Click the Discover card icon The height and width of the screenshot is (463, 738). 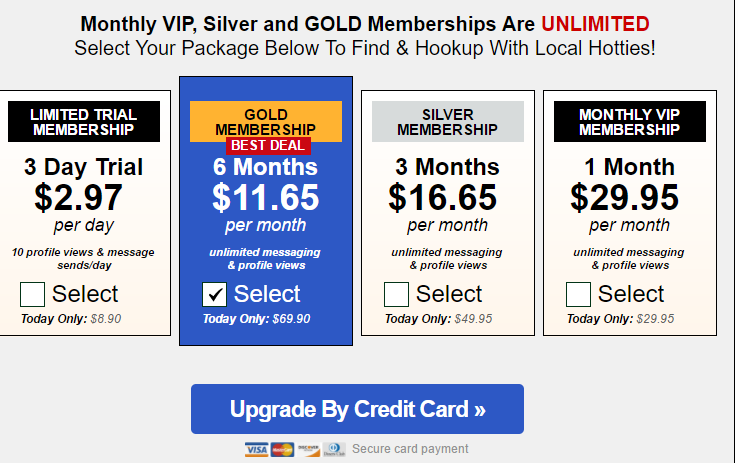pyautogui.click(x=308, y=449)
